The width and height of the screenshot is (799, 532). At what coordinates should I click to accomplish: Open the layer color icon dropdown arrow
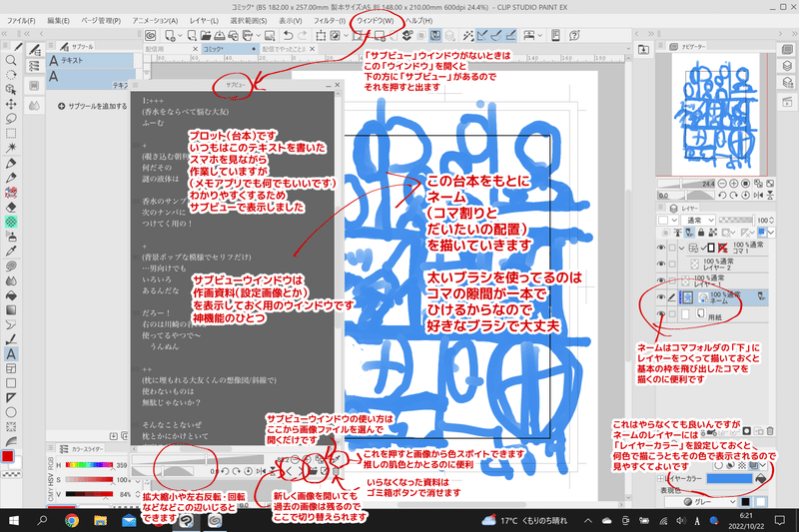pyautogui.click(x=771, y=234)
